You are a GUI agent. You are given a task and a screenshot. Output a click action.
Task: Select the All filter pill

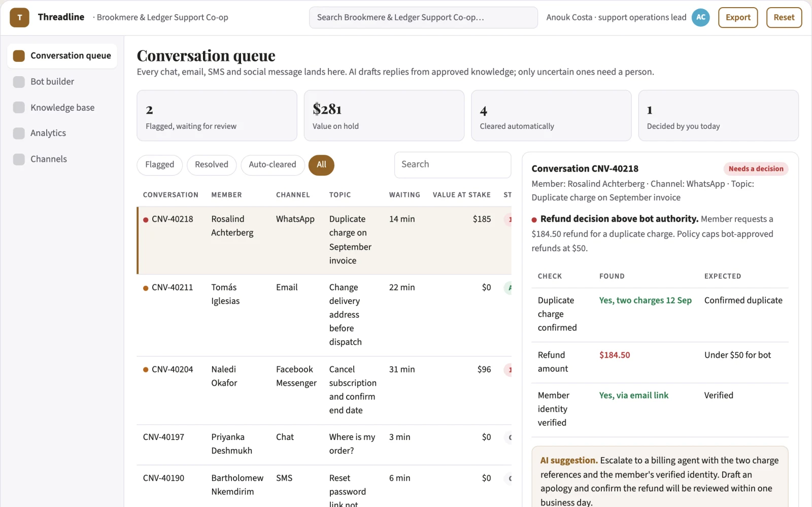(321, 165)
